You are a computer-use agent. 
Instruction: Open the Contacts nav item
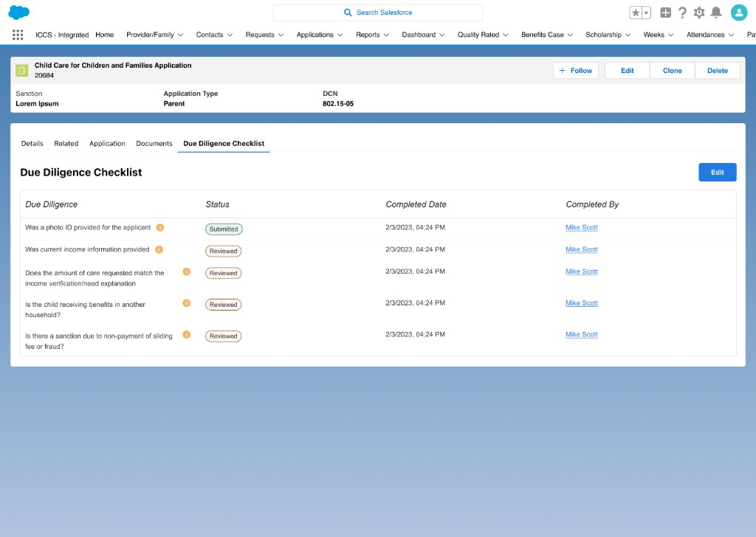click(x=210, y=35)
